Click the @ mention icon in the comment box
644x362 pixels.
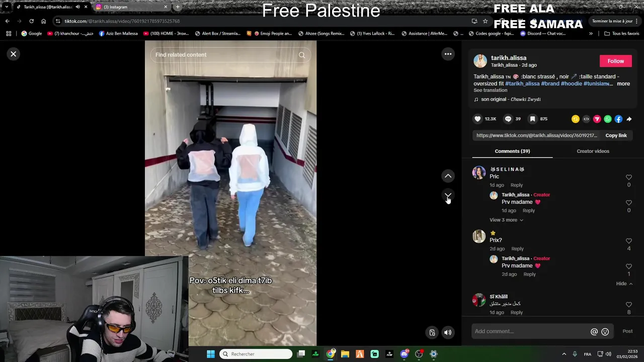[594, 332]
